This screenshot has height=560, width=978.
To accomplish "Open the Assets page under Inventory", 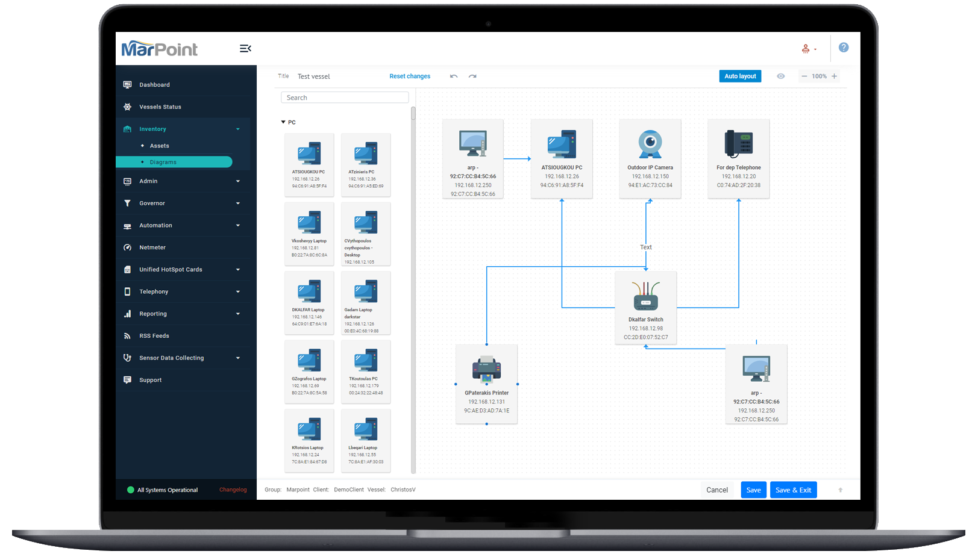I will click(159, 145).
